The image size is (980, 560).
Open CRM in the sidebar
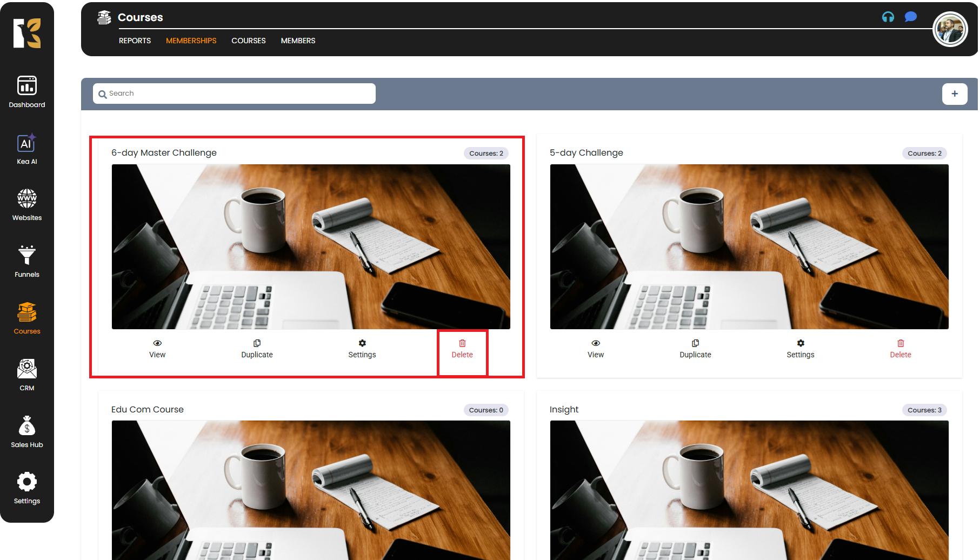(26, 375)
